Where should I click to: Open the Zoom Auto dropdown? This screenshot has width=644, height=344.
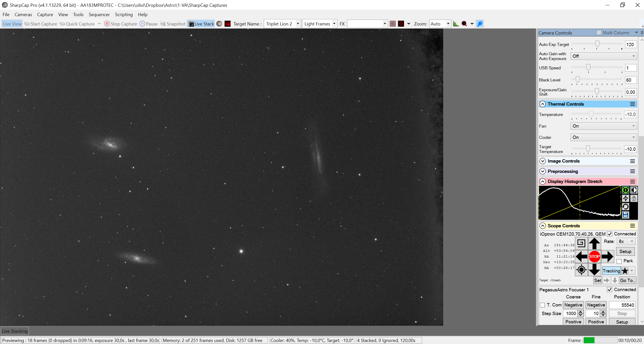point(440,24)
